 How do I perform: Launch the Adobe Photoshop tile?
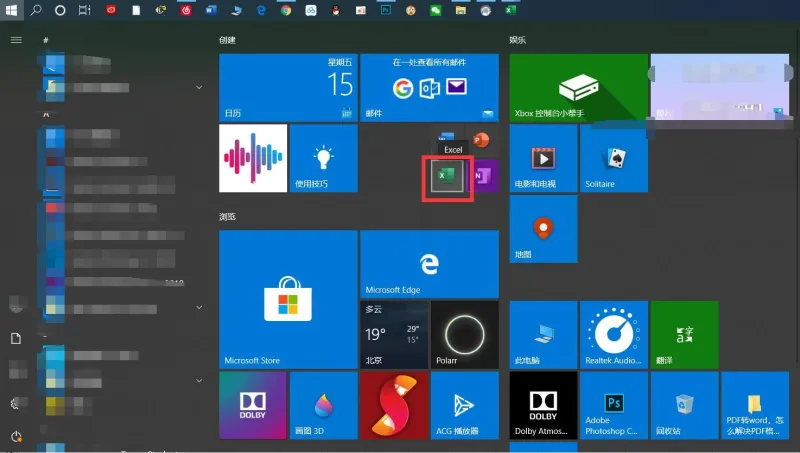[614, 405]
